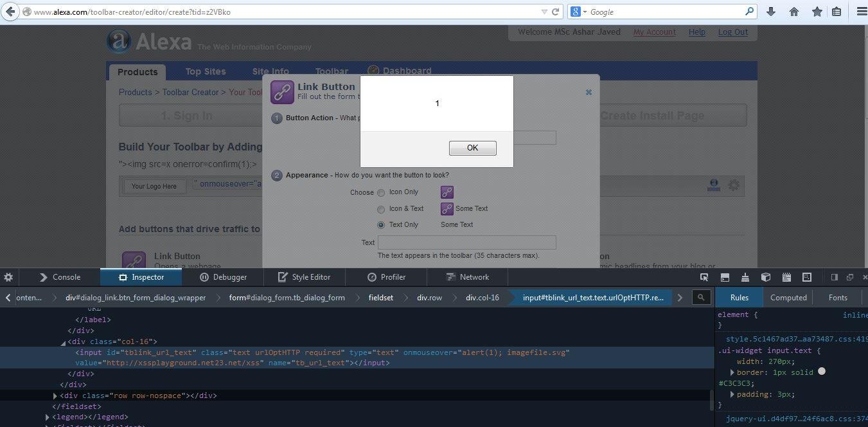
Task: Click into the Google search box
Action: (x=665, y=12)
